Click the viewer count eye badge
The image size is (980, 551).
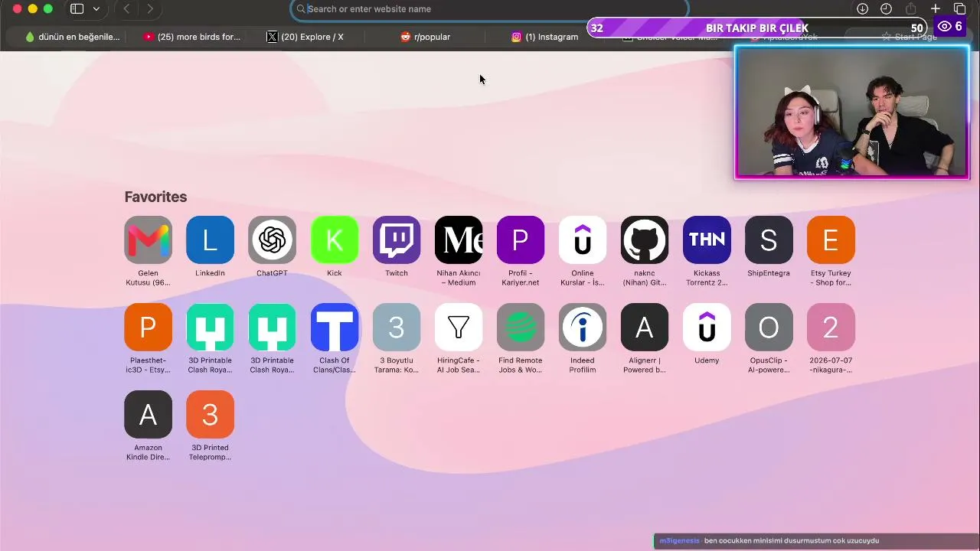point(950,27)
